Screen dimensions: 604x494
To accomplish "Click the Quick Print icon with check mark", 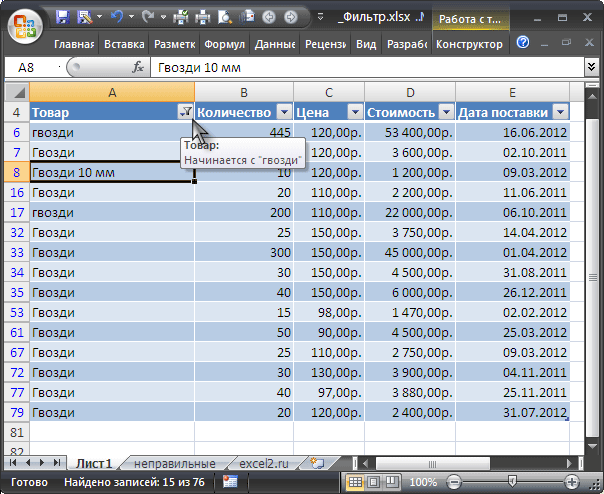I will (180, 17).
